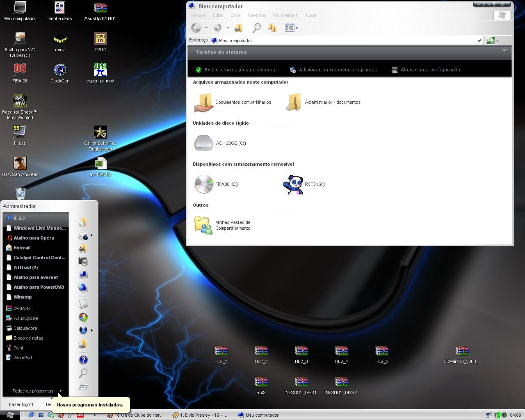Click the start menu Search magnifier icon
The width and height of the screenshot is (525, 420).
(83, 373)
